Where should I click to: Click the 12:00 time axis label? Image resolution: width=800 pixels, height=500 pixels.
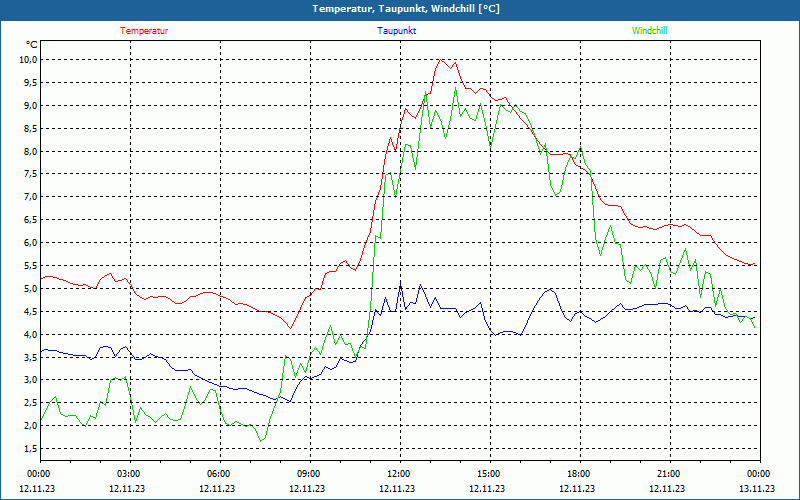click(x=400, y=474)
